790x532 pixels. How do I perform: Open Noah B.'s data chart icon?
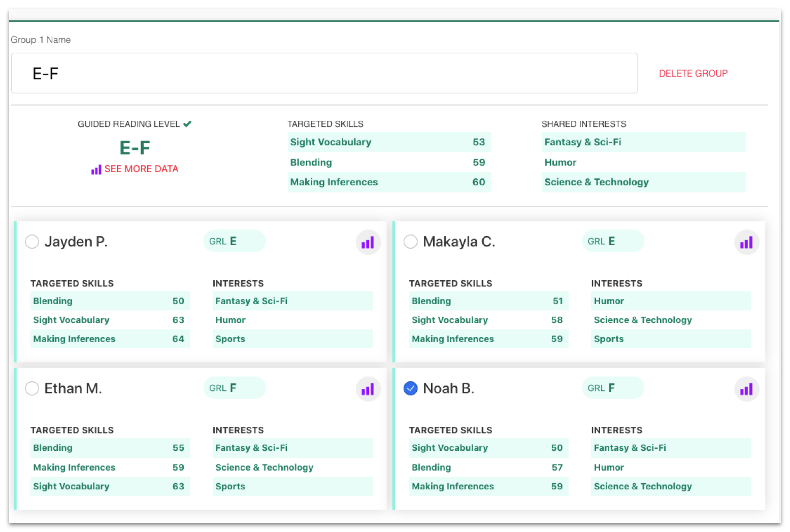(x=746, y=389)
